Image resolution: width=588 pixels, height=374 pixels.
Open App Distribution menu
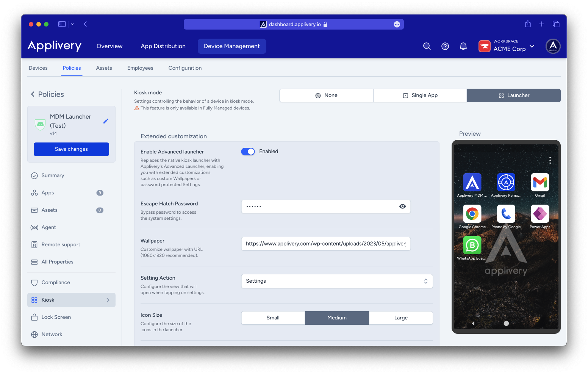pyautogui.click(x=163, y=46)
